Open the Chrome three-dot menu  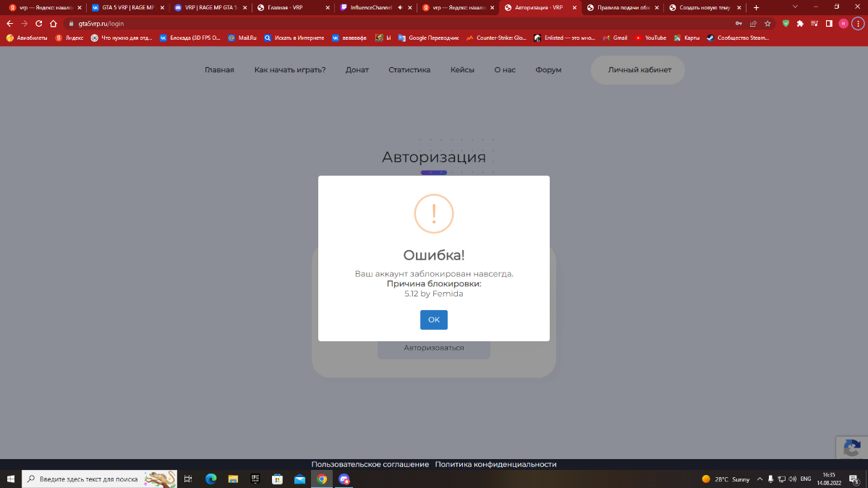(x=858, y=23)
